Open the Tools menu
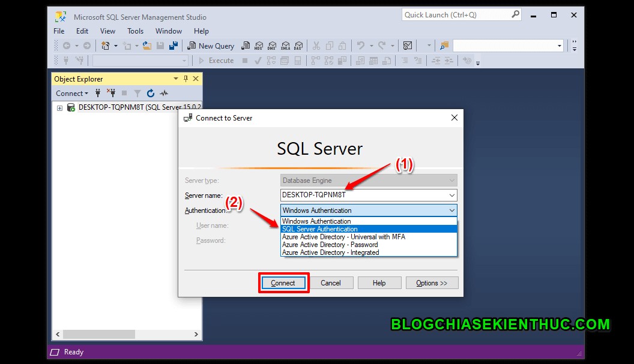 [134, 31]
